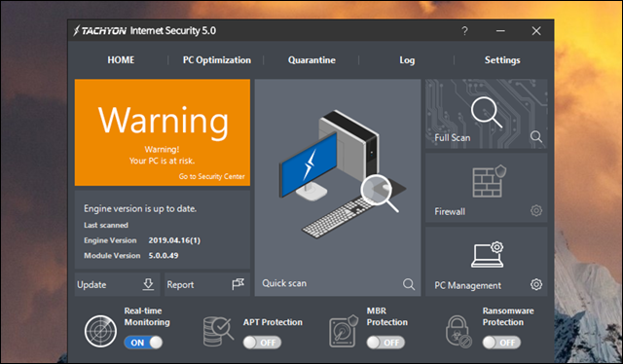Open the Settings tab
Screen dimensions: 623x364
click(502, 60)
